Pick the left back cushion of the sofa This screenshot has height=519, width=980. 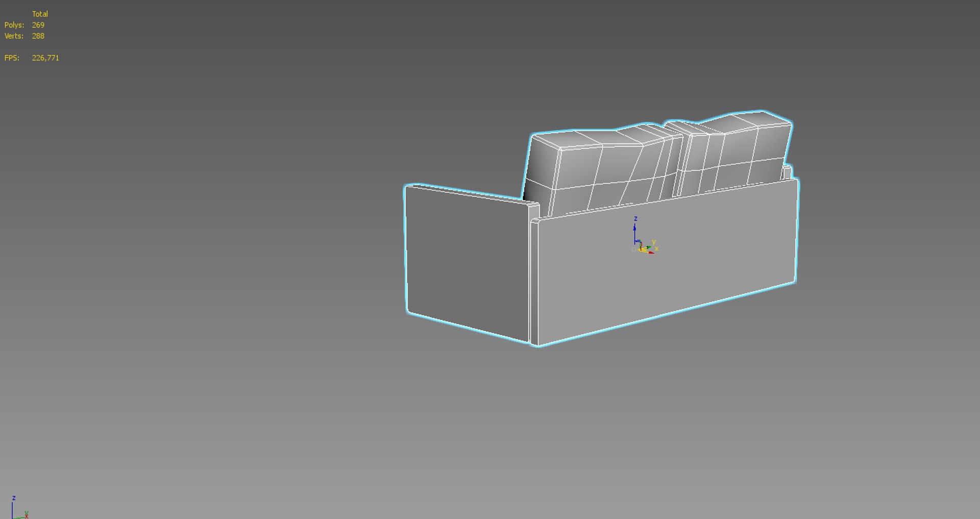coord(602,168)
